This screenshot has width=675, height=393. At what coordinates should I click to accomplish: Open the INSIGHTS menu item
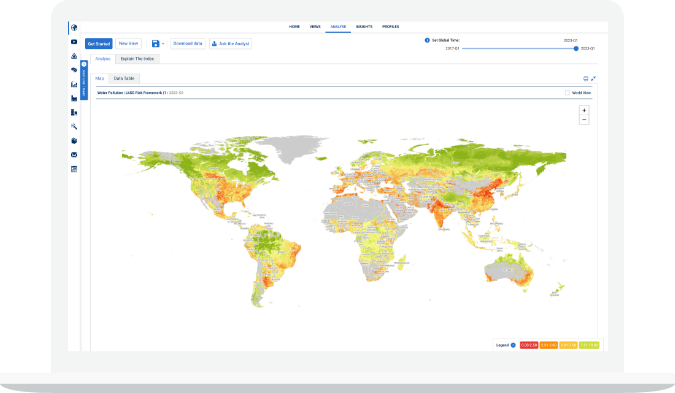(x=364, y=27)
